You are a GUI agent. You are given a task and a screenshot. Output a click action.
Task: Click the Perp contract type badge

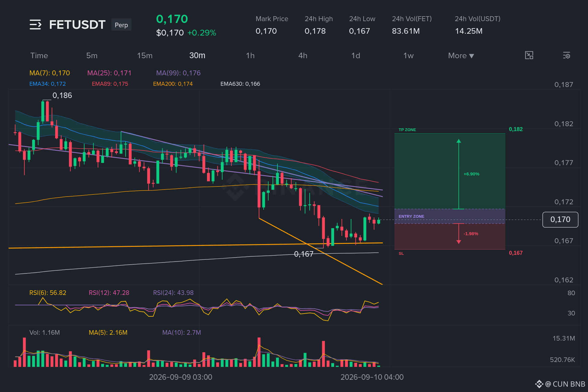pos(121,25)
